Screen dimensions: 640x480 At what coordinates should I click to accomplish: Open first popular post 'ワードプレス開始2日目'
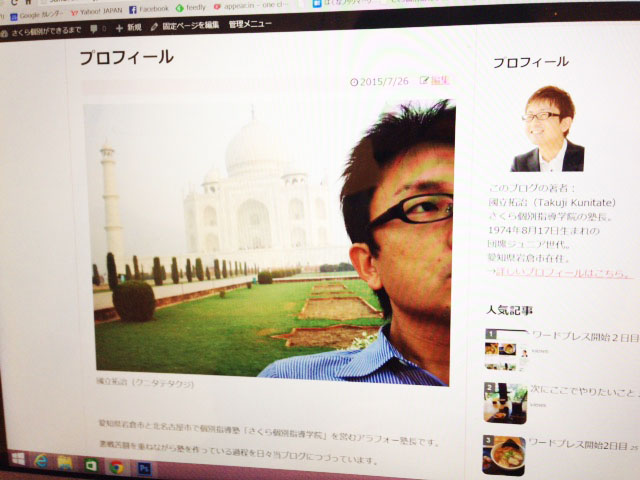tap(581, 339)
